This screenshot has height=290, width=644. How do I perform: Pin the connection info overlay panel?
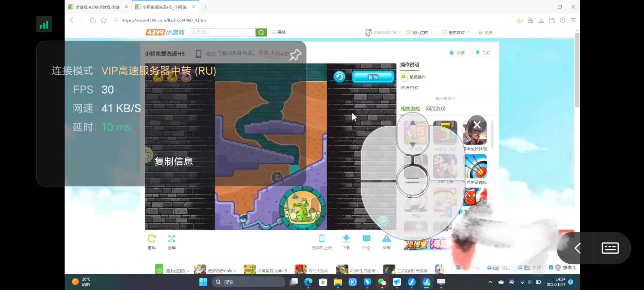295,55
